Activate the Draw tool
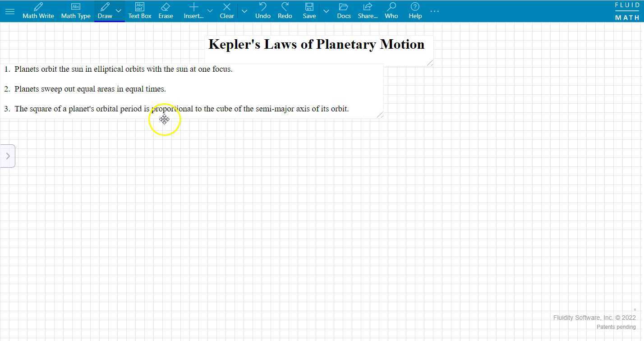 104,11
